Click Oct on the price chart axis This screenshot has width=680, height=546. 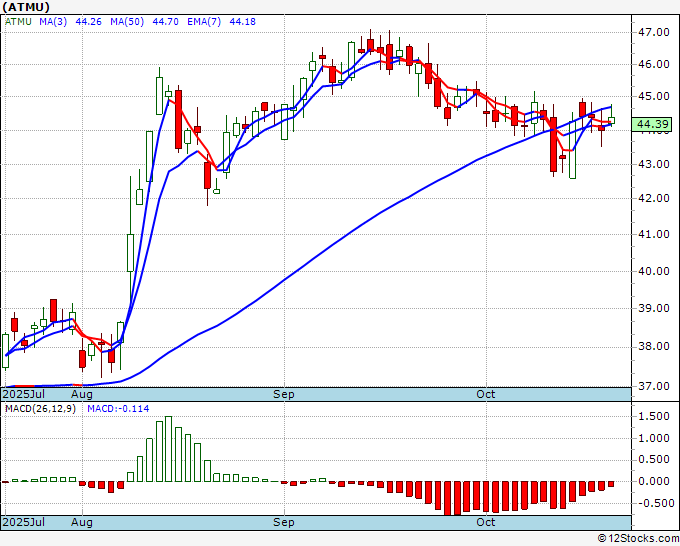[485, 394]
